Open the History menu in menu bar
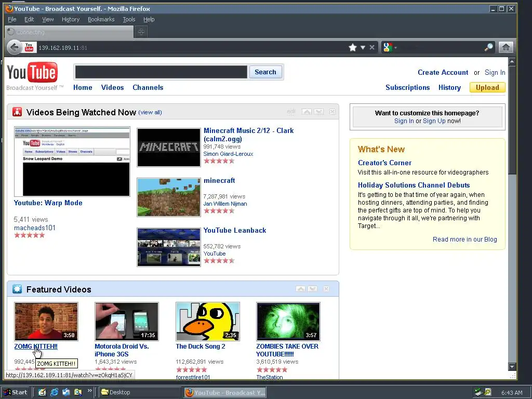The width and height of the screenshot is (532, 399). [x=71, y=19]
